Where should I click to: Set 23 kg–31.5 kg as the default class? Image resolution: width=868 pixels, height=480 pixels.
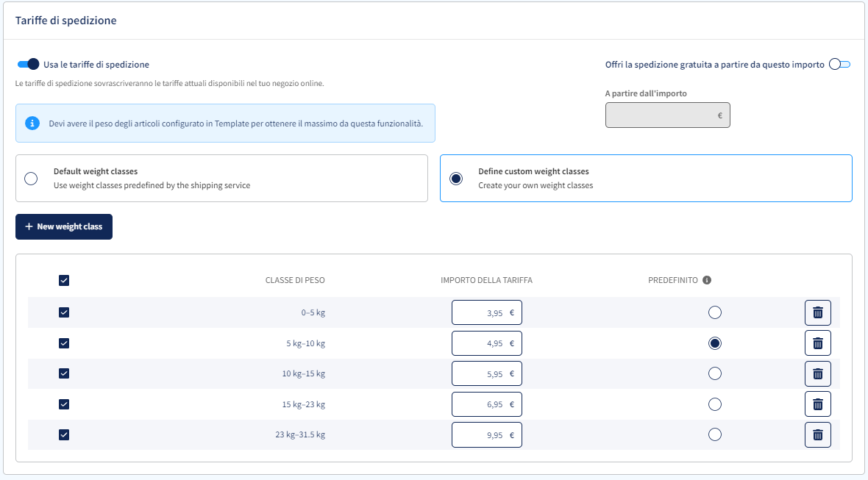pyautogui.click(x=715, y=434)
